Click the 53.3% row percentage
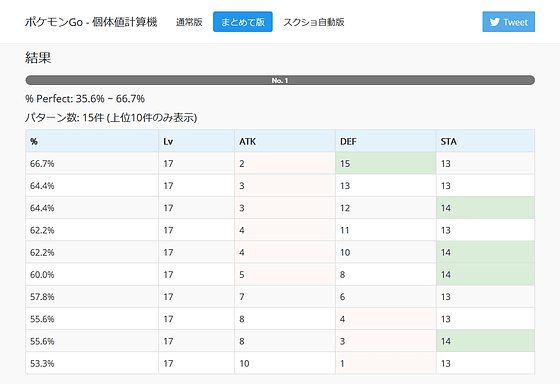 (92, 363)
